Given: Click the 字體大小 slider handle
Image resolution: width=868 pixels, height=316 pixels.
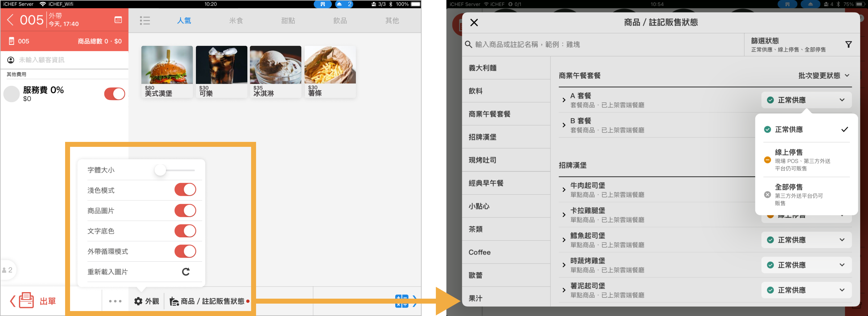Looking at the screenshot, I should pyautogui.click(x=160, y=170).
